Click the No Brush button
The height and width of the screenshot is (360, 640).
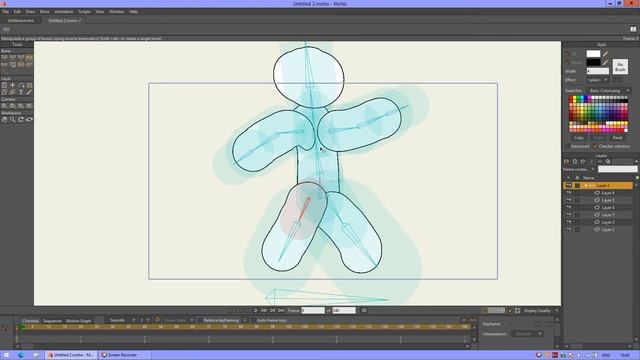click(x=620, y=67)
